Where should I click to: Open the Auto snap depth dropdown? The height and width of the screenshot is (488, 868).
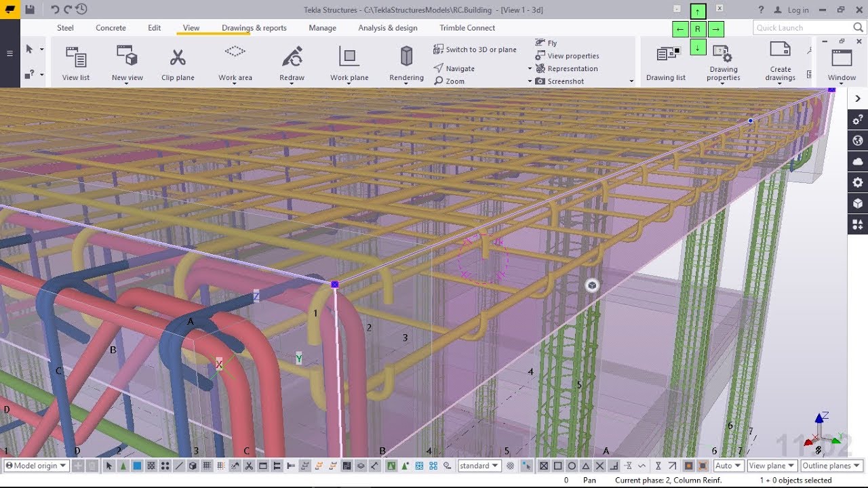point(729,466)
